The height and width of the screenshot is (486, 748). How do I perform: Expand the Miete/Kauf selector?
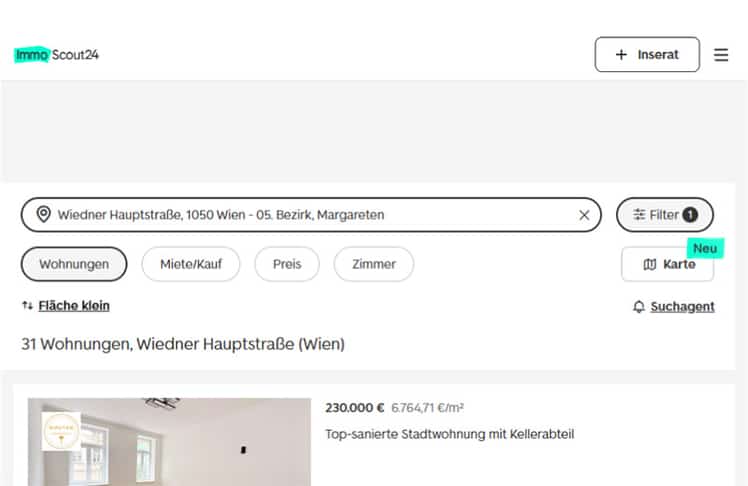pos(191,264)
